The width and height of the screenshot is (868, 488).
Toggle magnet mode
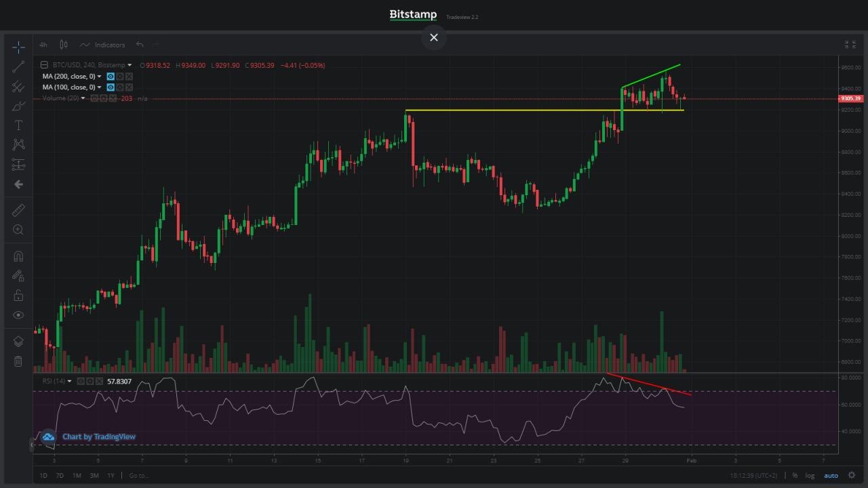[x=18, y=256]
